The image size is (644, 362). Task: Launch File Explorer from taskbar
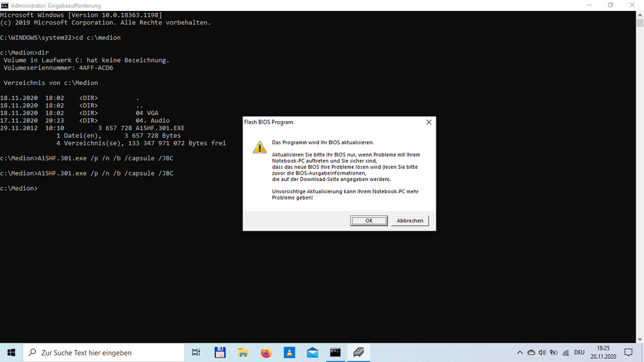(243, 352)
